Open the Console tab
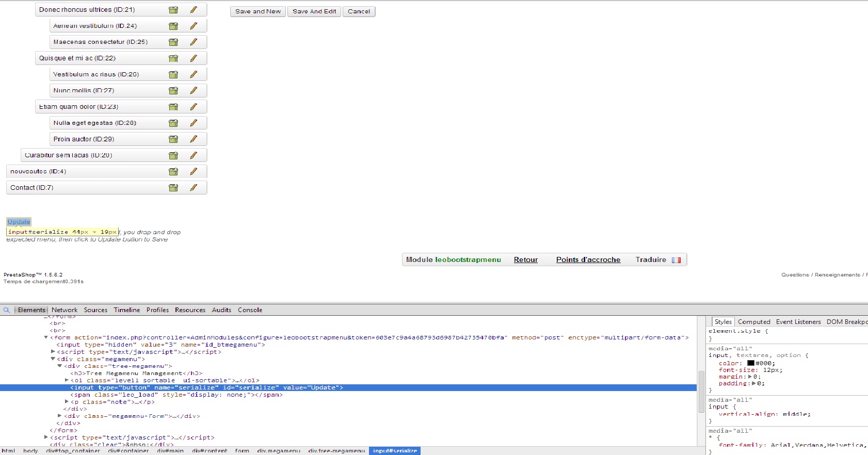 (250, 310)
